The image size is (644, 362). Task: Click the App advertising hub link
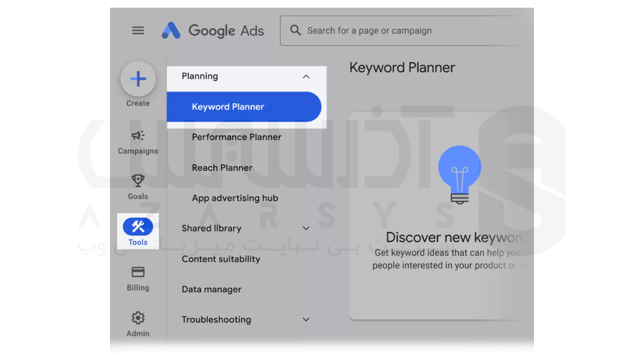tap(235, 197)
